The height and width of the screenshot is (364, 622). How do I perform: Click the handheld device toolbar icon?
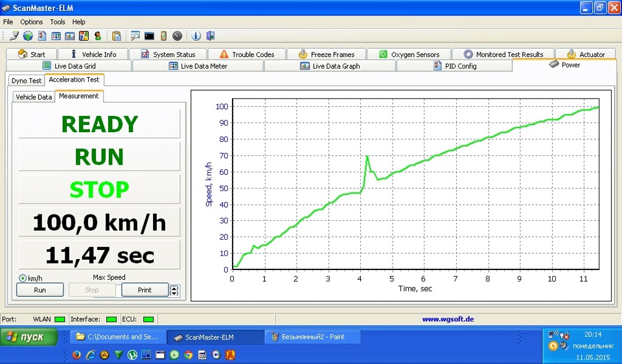click(x=163, y=36)
